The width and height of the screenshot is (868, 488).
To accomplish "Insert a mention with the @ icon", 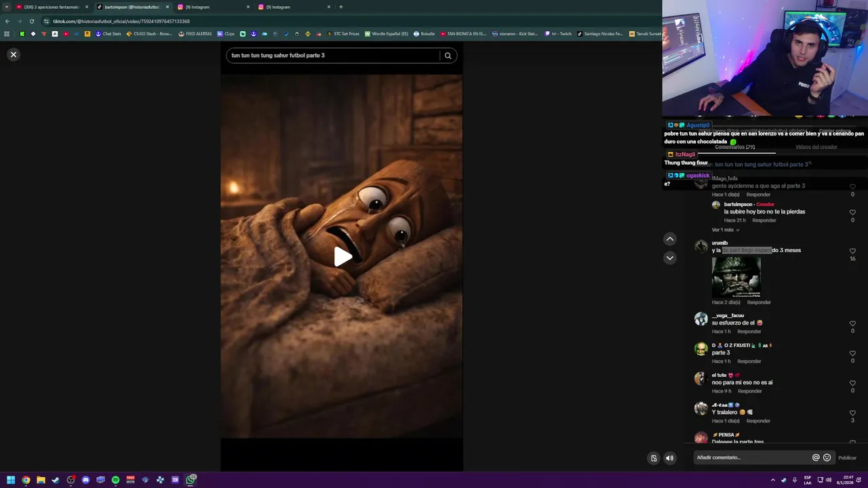I will [x=816, y=457].
